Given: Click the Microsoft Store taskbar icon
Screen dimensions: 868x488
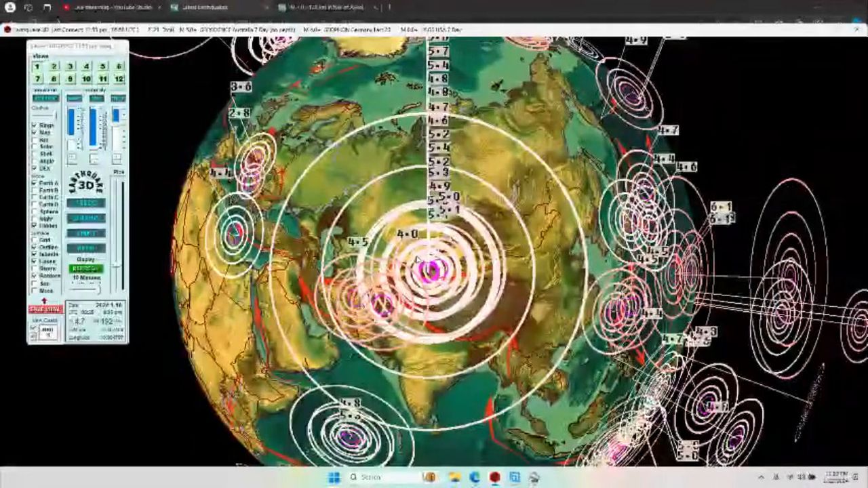Looking at the screenshot, I should pos(515,478).
